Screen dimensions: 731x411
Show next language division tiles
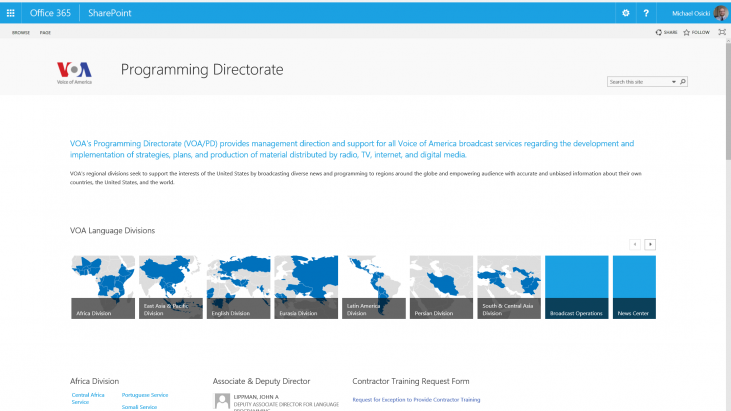[650, 244]
